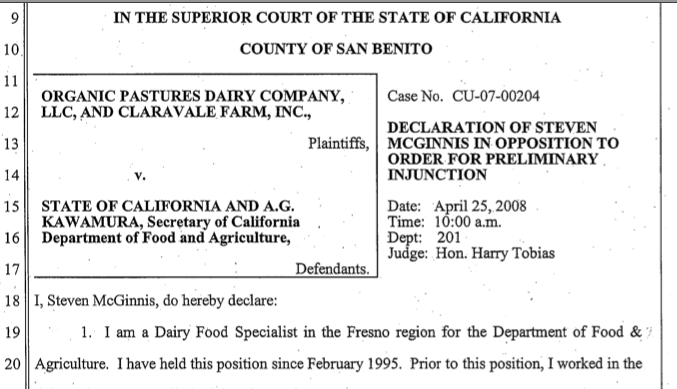The width and height of the screenshot is (677, 389).
Task: Click 'Department of Food and Agriculture,' text
Action: click(166, 238)
